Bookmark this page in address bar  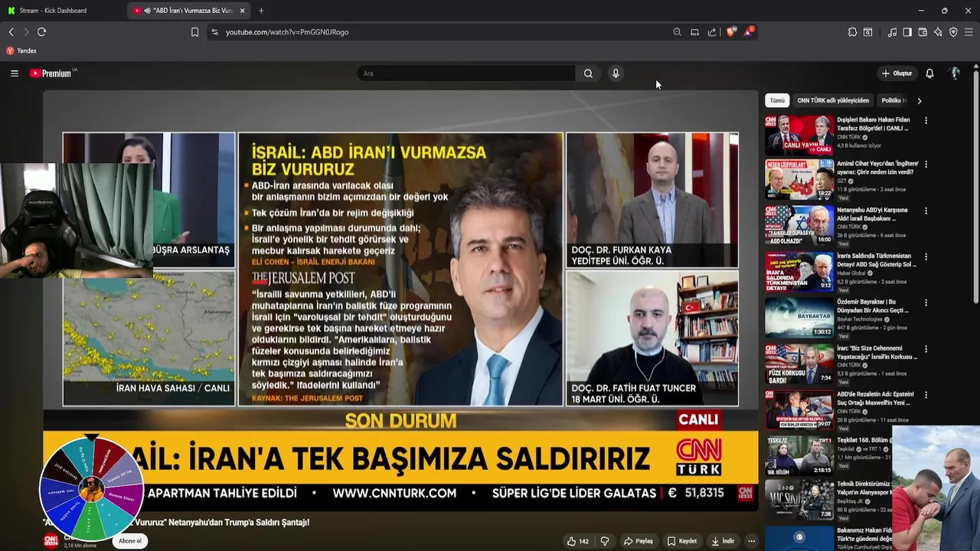[x=194, y=32]
